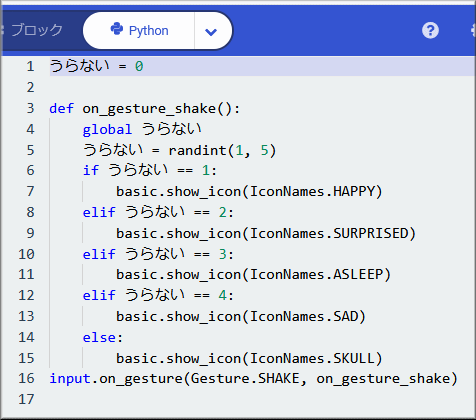Click the global keyword on line 4
This screenshot has height=420, width=476.
107,129
